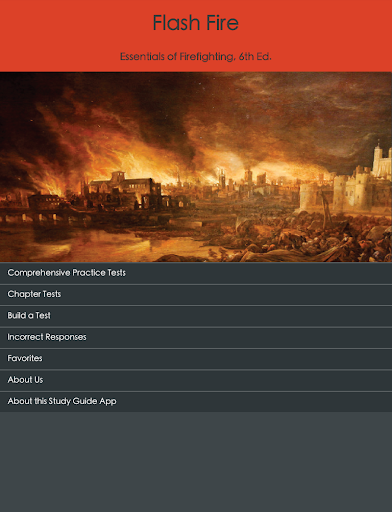Select Build a Test
This screenshot has width=392, height=512.
[x=196, y=316]
